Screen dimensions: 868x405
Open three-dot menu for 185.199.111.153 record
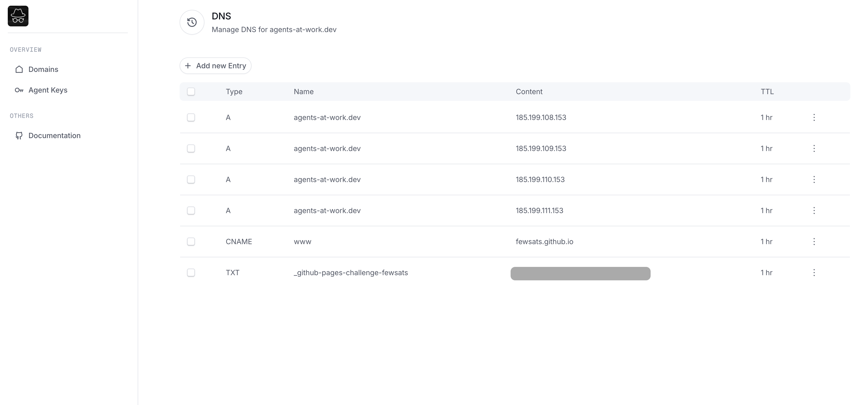814,211
